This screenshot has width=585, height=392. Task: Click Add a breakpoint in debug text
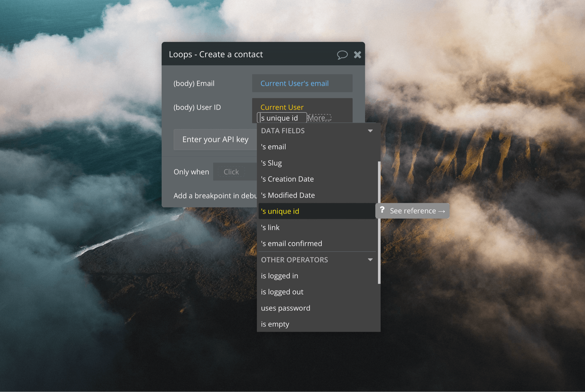click(x=215, y=196)
